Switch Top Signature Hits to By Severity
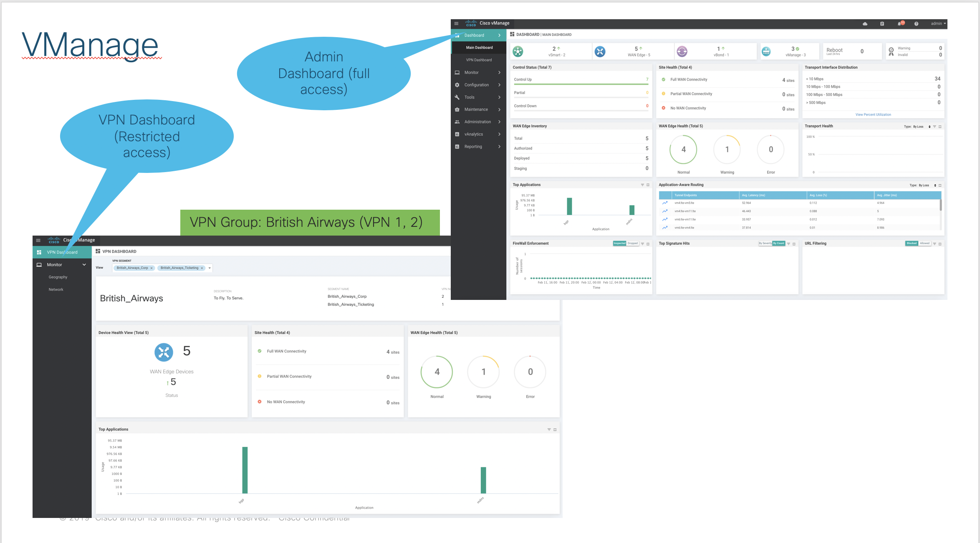Screen dimensions: 980x543 (x=765, y=244)
